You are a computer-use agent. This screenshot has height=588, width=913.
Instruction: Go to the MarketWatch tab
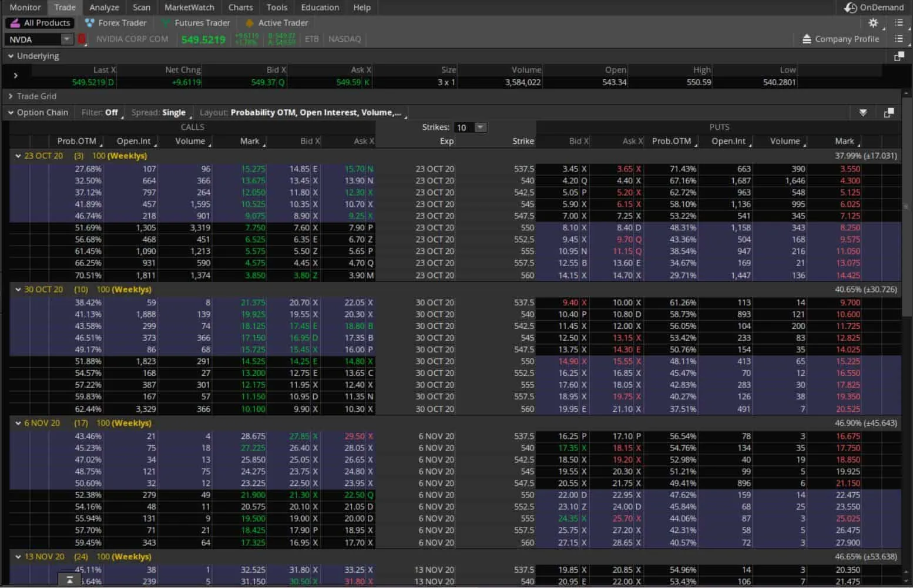pos(189,8)
